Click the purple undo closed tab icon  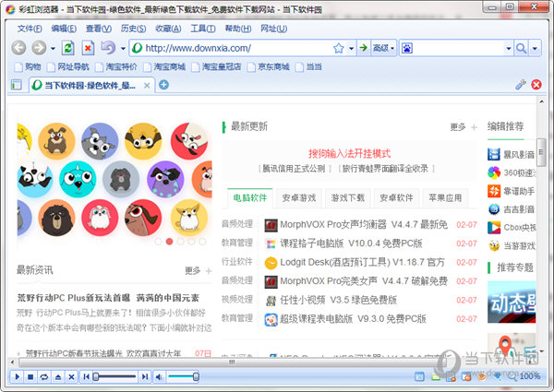[108, 48]
